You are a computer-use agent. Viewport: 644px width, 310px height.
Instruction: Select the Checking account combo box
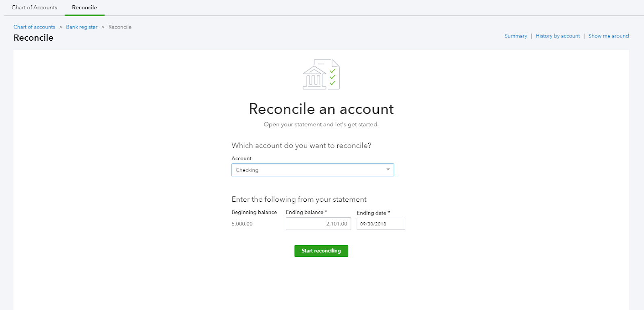(x=313, y=170)
